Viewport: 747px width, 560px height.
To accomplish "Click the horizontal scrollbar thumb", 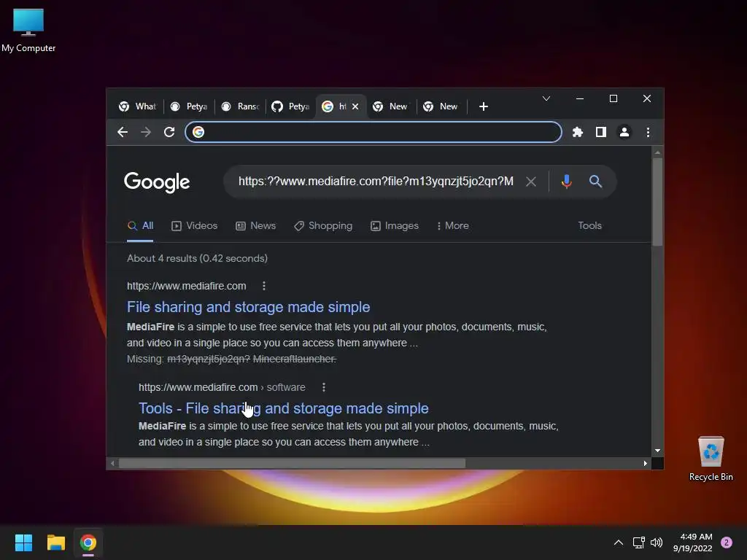I will pos(292,463).
